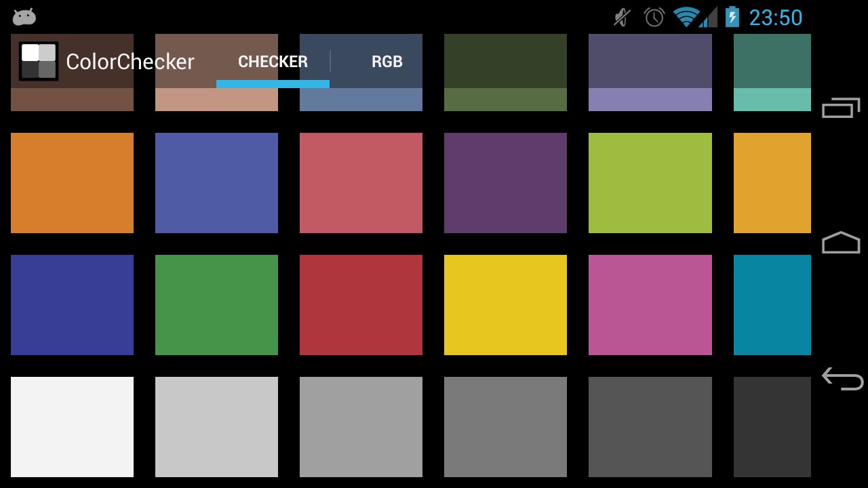Select the third swatch in the gray row

(361, 427)
